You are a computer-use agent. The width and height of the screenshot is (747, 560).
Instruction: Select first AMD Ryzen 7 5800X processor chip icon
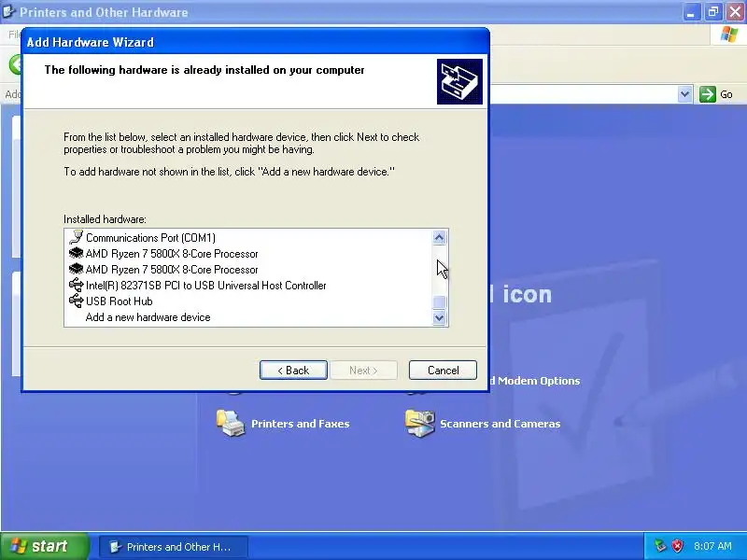tap(76, 253)
